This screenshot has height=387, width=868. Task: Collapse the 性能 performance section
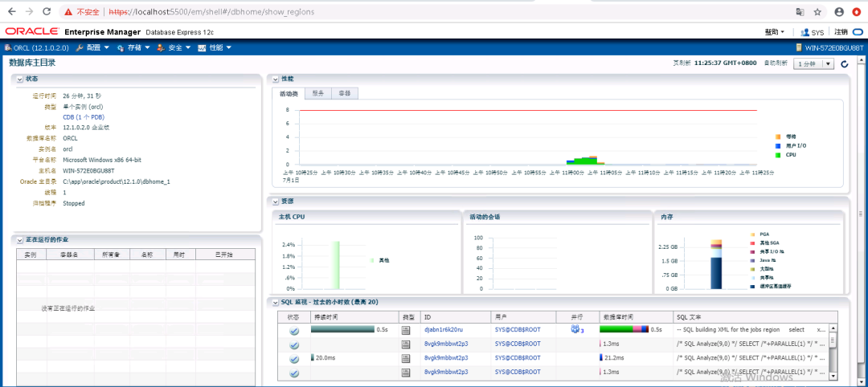(275, 79)
